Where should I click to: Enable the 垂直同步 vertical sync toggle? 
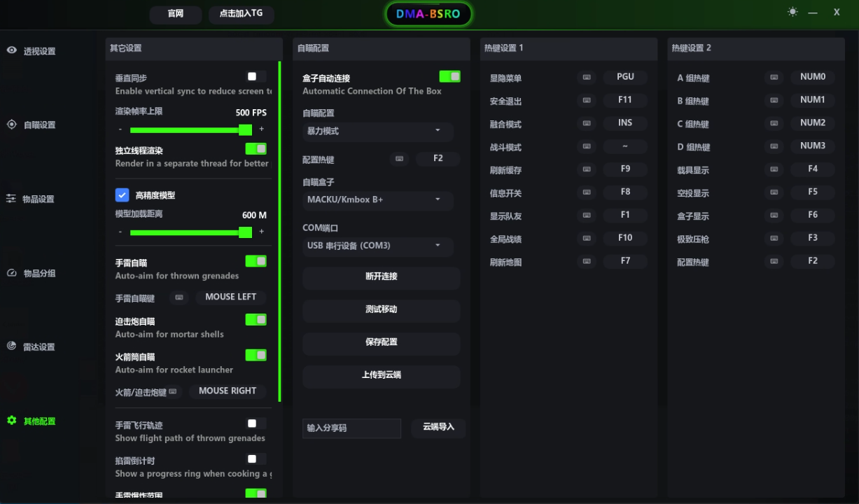(256, 76)
